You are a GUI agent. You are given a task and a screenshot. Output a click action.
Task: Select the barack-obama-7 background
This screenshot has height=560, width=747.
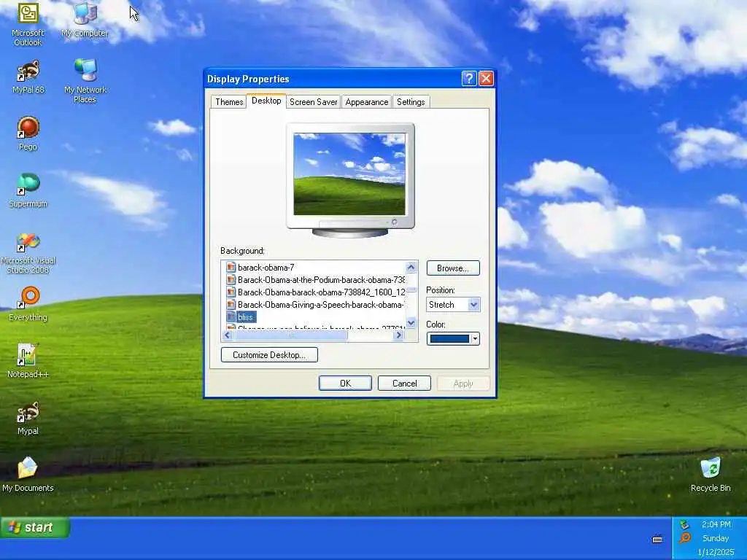(266, 267)
